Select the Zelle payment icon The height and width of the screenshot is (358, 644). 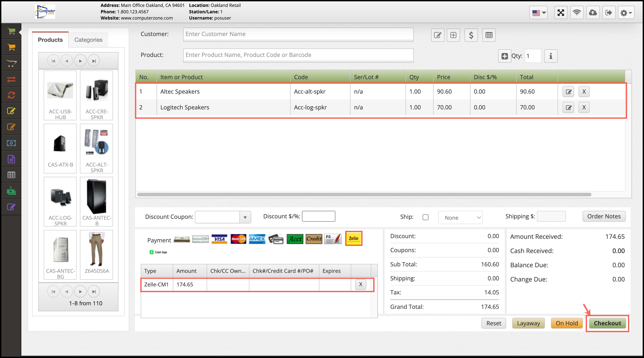[353, 238]
